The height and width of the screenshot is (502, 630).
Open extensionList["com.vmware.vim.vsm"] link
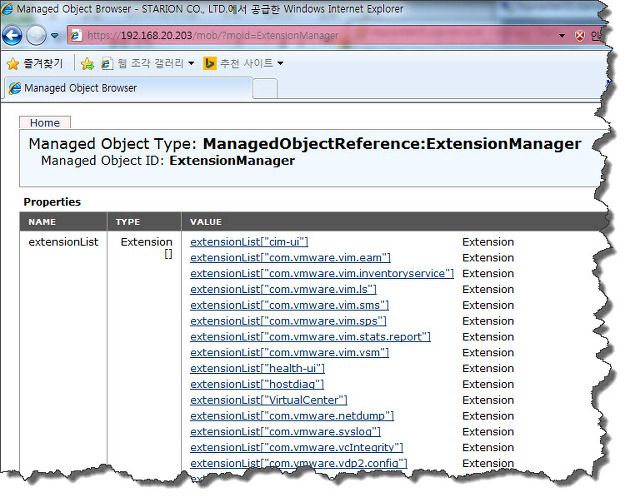tap(289, 352)
